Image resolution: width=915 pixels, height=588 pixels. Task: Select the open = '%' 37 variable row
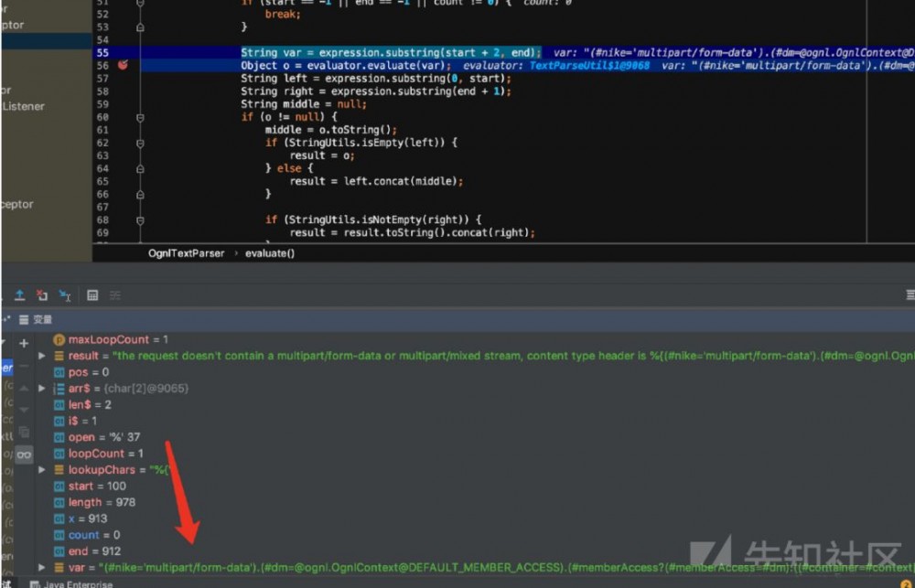pos(96,437)
